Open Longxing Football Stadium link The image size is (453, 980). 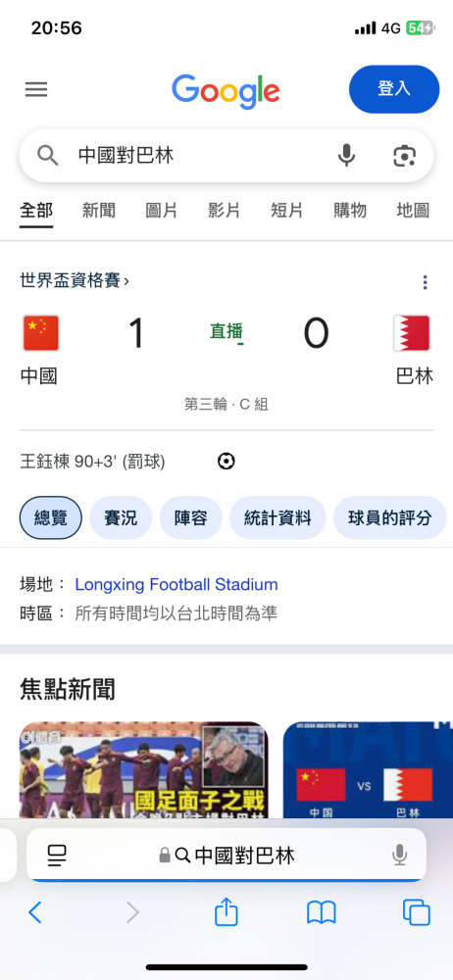click(176, 585)
